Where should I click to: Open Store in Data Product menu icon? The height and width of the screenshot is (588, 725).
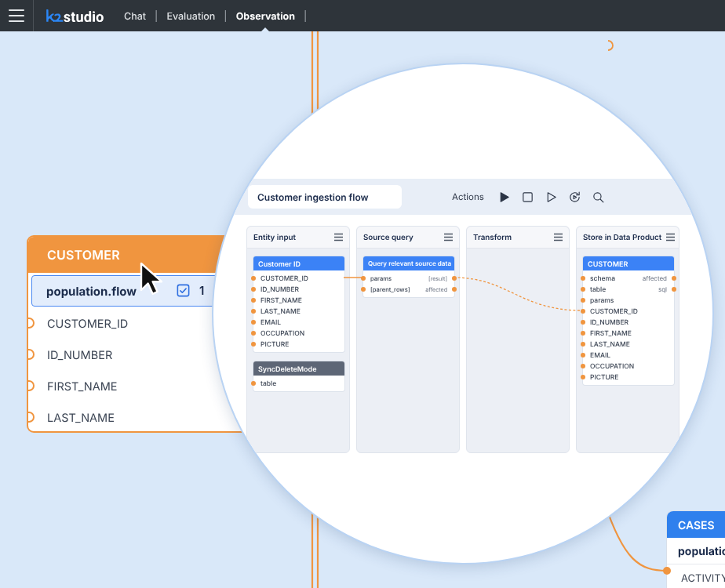click(670, 237)
